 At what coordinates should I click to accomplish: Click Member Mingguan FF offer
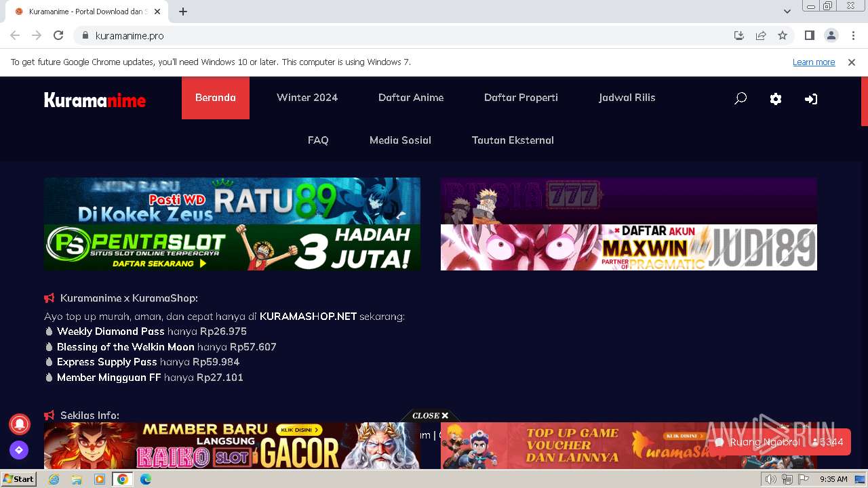coord(108,378)
